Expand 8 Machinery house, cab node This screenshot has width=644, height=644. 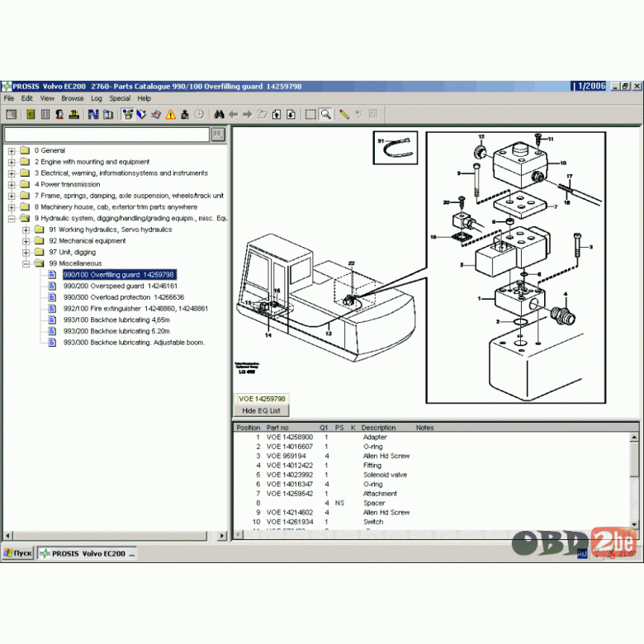point(12,207)
